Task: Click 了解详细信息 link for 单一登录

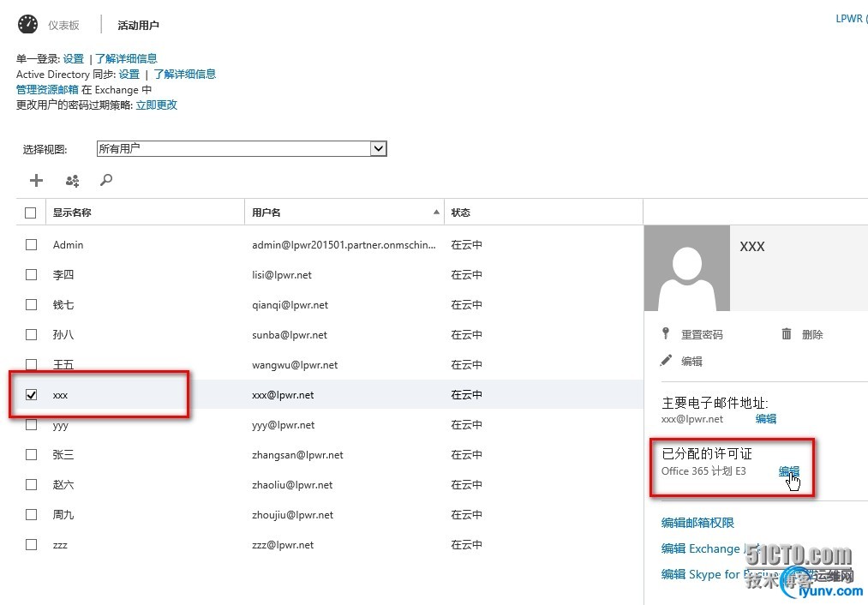Action: (x=126, y=58)
